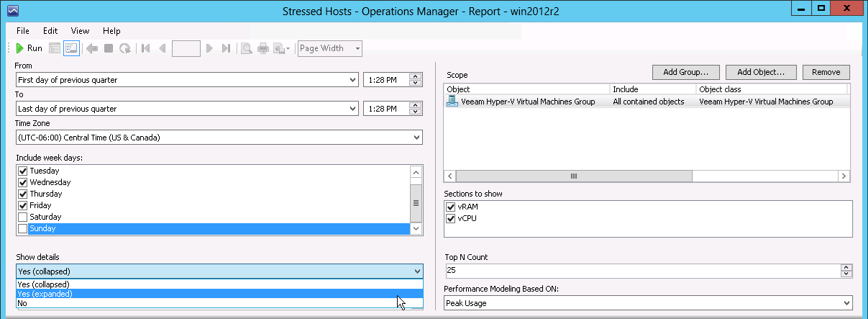Uncheck the Wednesday checkbox
This screenshot has width=868, height=319.
point(23,182)
